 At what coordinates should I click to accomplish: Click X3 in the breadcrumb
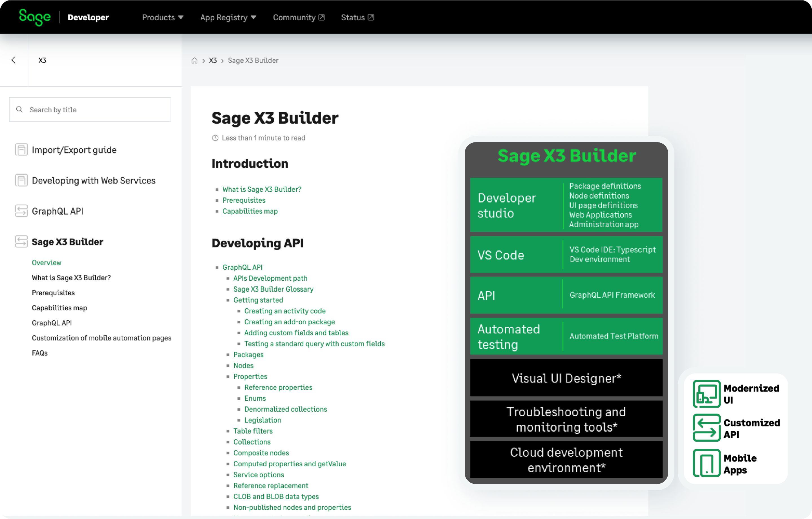click(213, 60)
